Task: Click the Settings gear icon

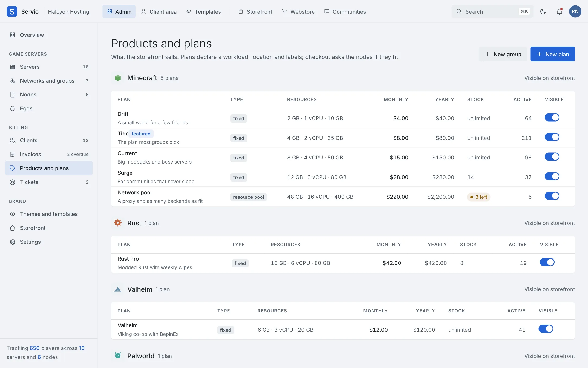Action: (13, 242)
